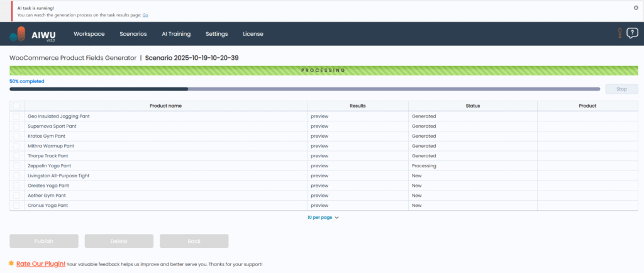Click the Stop button
This screenshot has width=644, height=273.
621,89
